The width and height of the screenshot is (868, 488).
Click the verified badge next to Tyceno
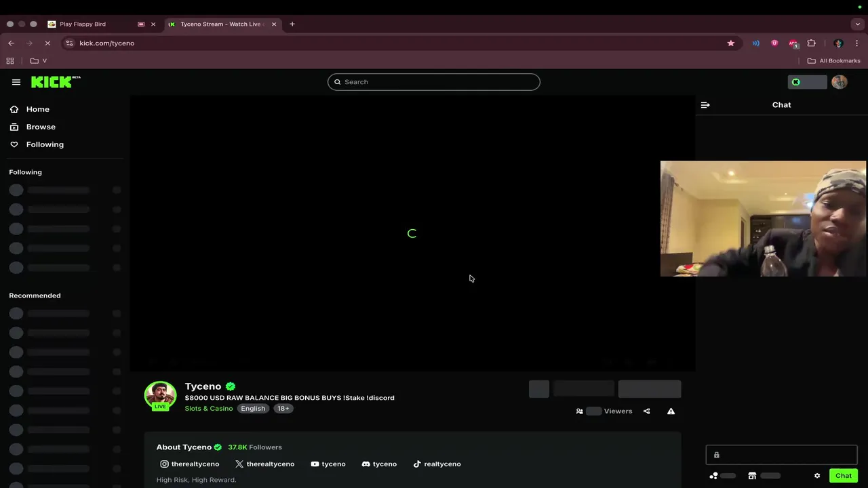point(231,386)
